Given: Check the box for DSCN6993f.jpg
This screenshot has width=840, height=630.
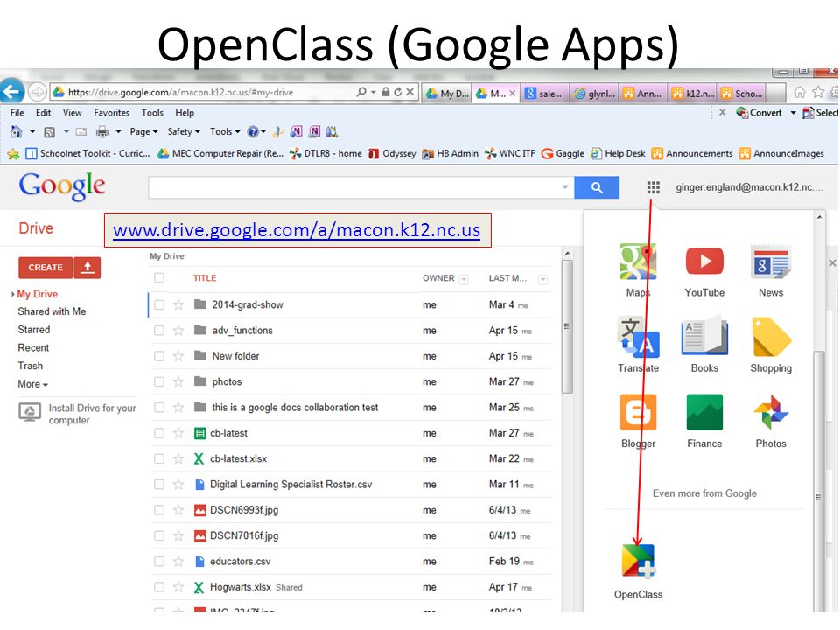Looking at the screenshot, I should point(159,510).
